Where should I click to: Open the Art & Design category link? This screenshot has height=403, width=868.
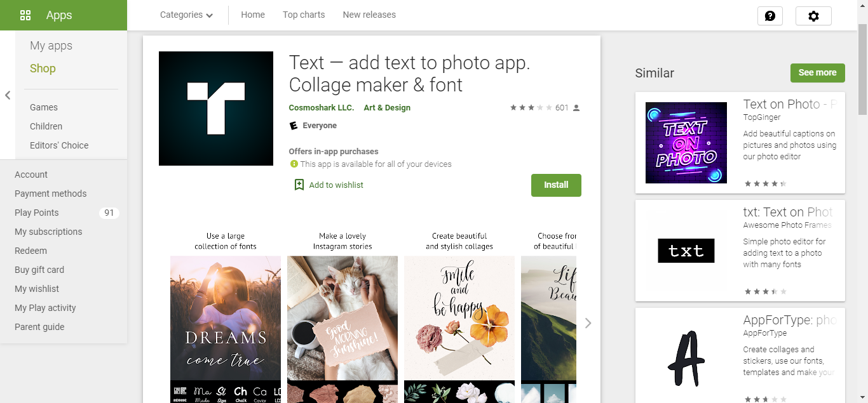coord(387,108)
